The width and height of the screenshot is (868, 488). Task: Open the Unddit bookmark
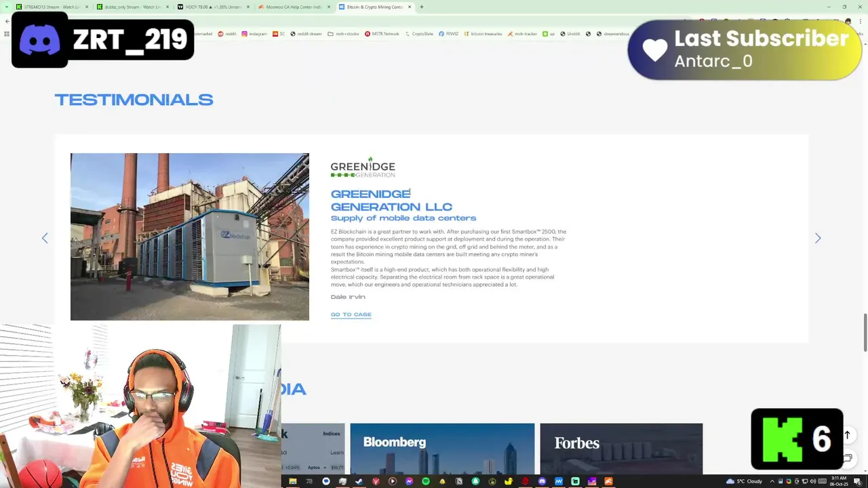570,34
